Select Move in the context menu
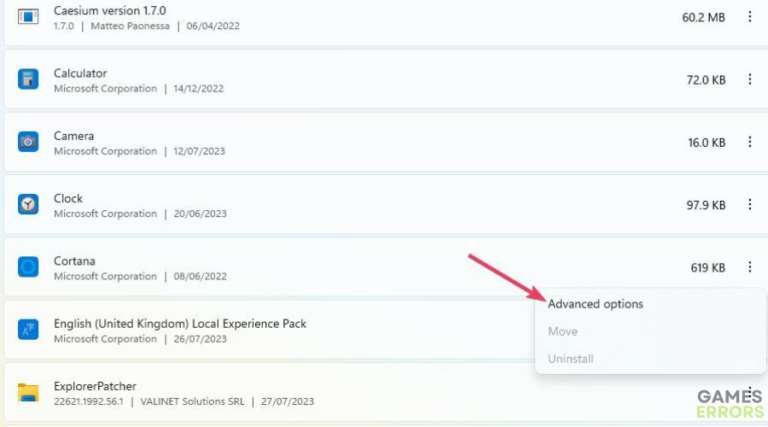Image resolution: width=768 pixels, height=427 pixels. (x=562, y=331)
